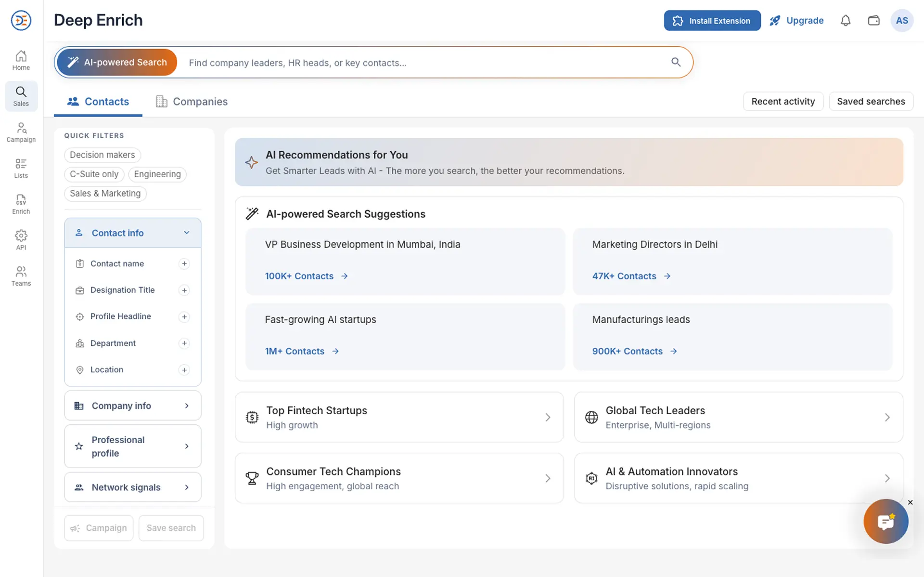924x577 pixels.
Task: Add a Designation Title filter with plus
Action: click(x=184, y=290)
